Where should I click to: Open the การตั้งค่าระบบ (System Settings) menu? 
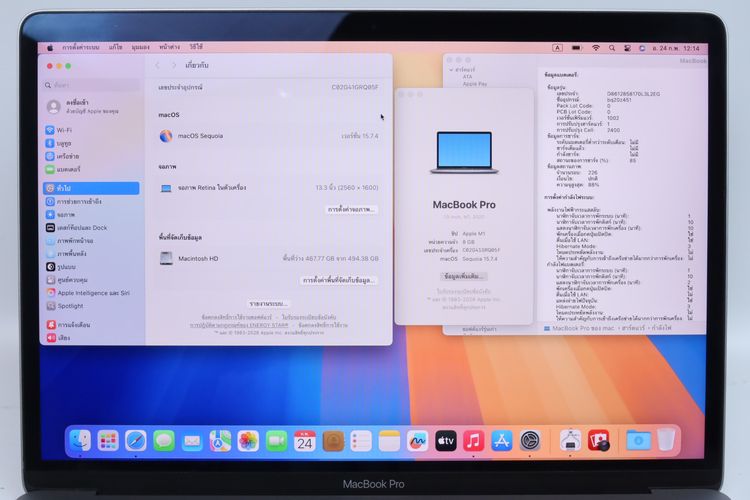point(81,47)
